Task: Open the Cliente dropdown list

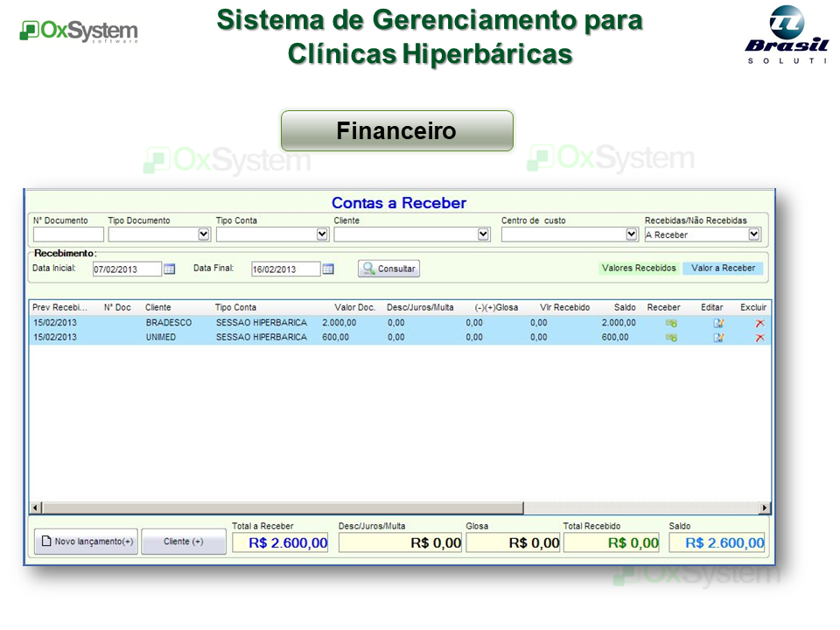Action: click(x=483, y=234)
